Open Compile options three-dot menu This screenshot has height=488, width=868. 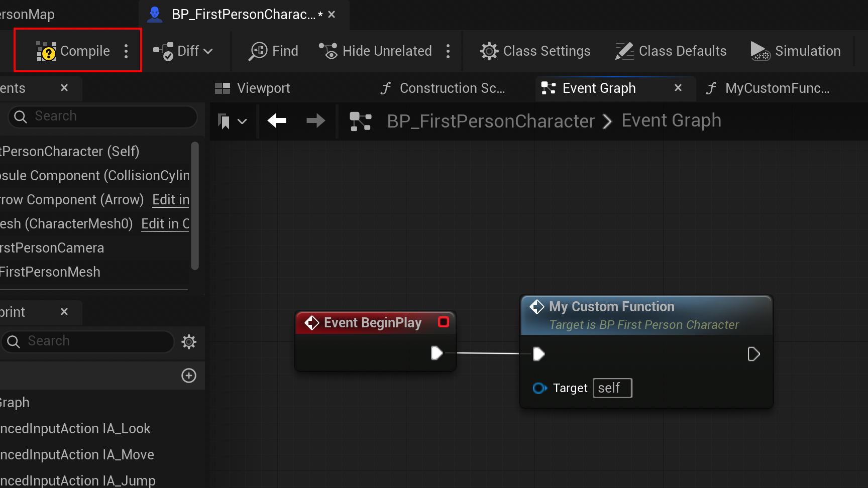tap(126, 51)
